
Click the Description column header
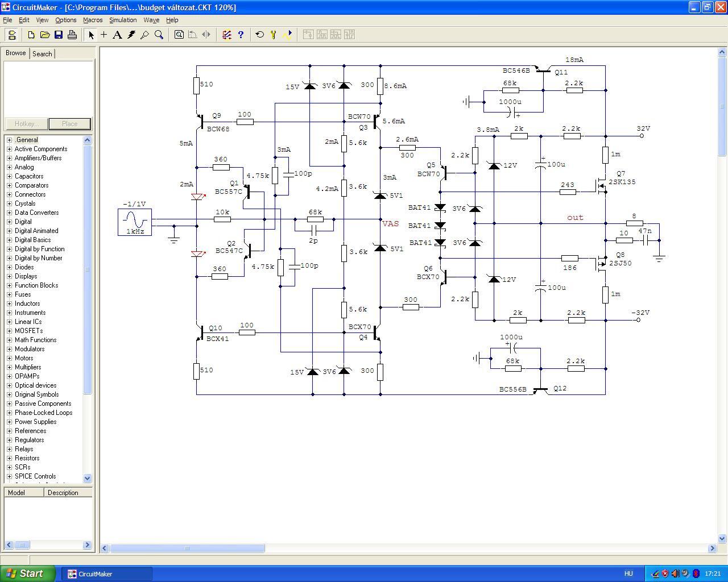[68, 493]
